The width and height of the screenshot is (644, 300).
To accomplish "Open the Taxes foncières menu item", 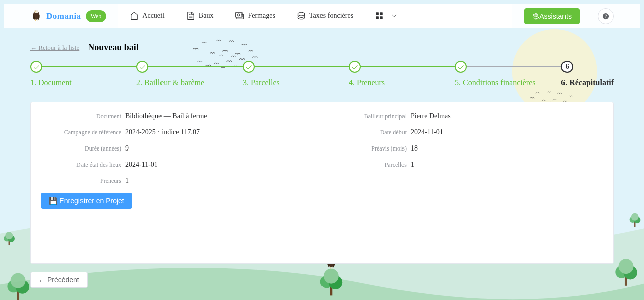I will pos(326,16).
